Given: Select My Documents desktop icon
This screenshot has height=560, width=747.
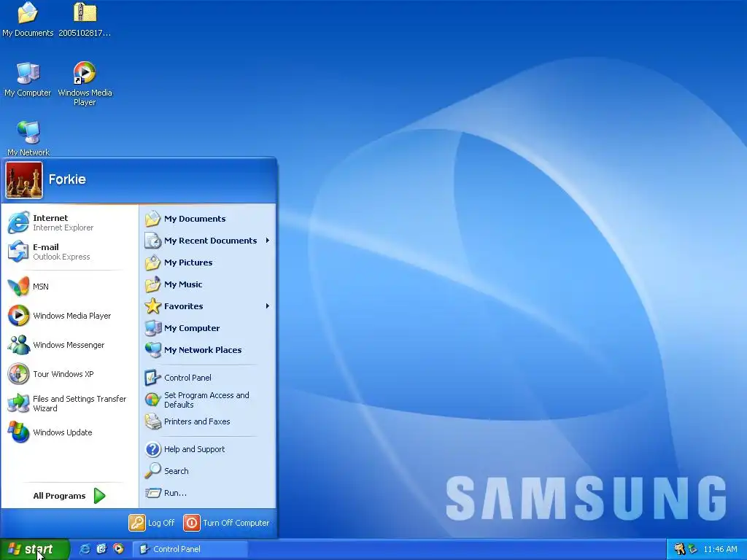Looking at the screenshot, I should (x=28, y=20).
